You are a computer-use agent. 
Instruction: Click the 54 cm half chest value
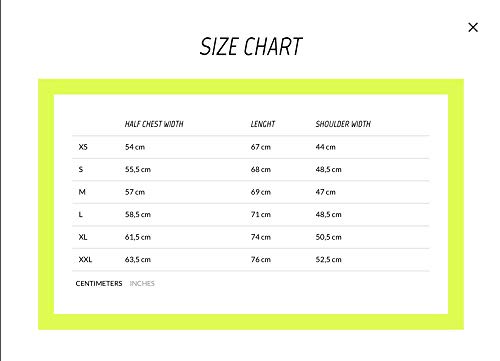click(135, 147)
